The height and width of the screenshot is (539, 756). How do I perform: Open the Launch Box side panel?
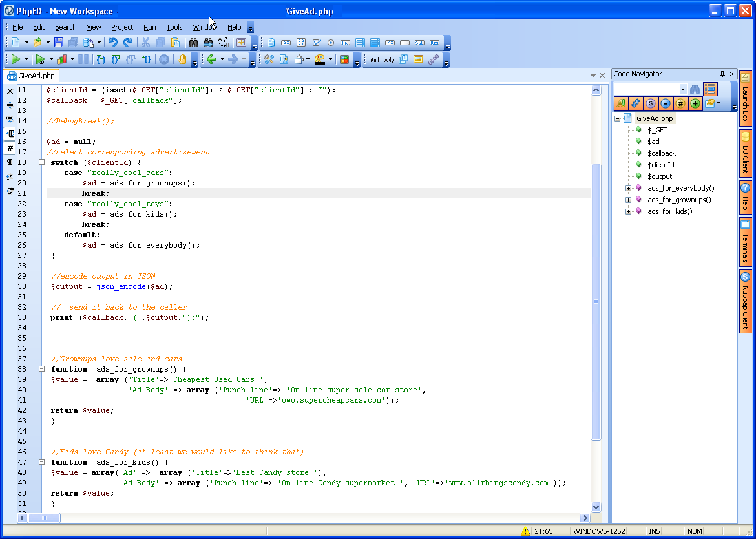coord(745,98)
